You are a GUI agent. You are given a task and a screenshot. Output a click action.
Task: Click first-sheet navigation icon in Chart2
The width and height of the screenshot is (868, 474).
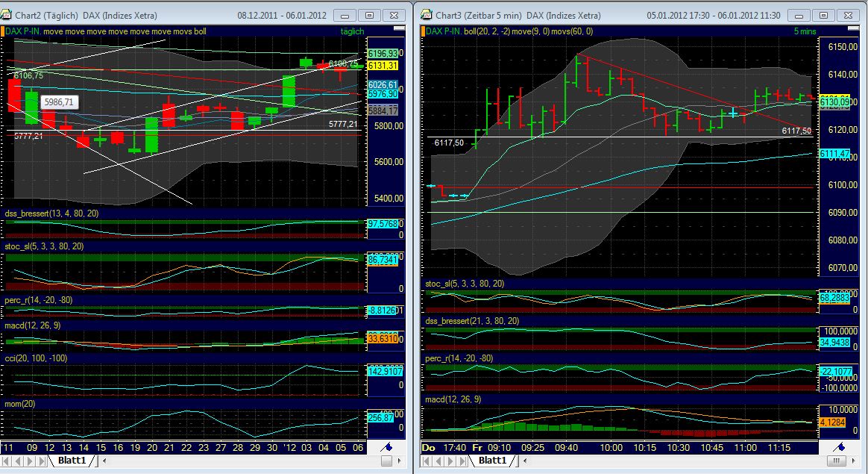coord(7,461)
